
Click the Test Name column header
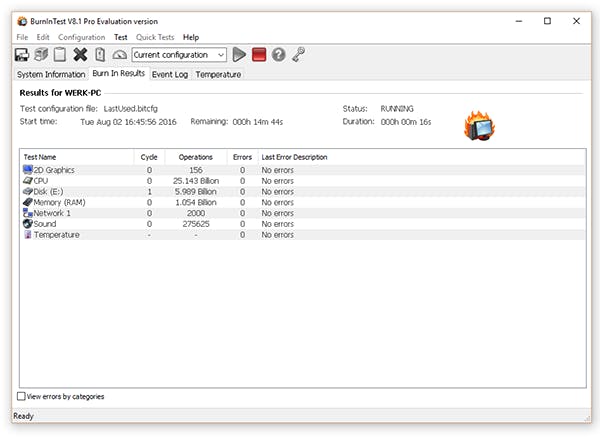[77, 157]
